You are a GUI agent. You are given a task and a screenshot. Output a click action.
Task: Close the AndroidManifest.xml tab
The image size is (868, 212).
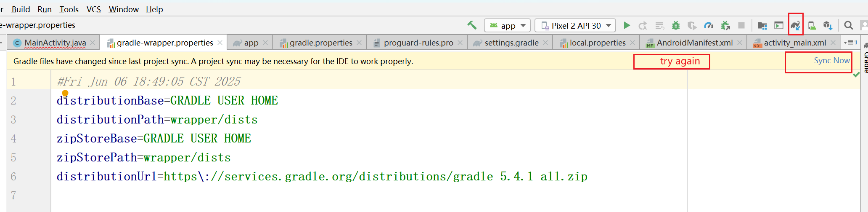tap(740, 43)
